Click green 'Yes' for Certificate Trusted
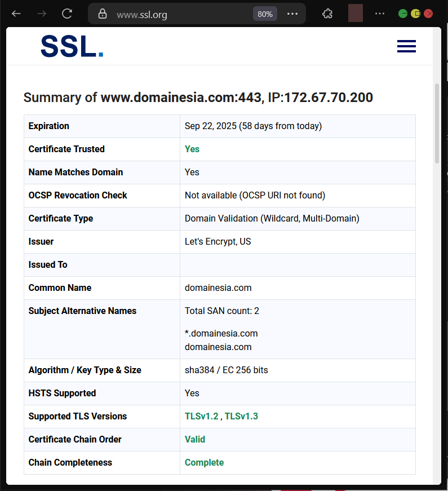The width and height of the screenshot is (448, 491). coord(192,149)
